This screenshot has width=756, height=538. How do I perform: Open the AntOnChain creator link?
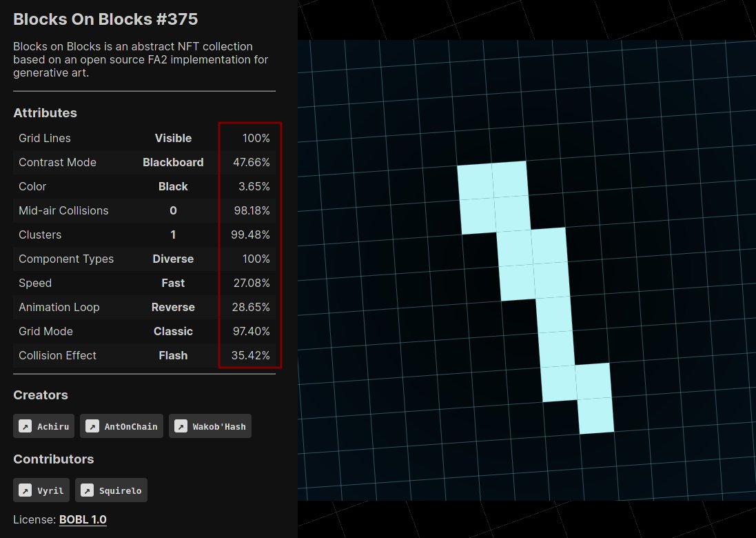(121, 426)
